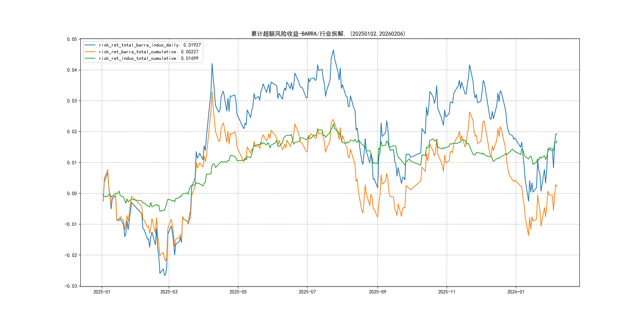Click the 2025-09 x-axis label
The image size is (644, 322).
(377, 292)
